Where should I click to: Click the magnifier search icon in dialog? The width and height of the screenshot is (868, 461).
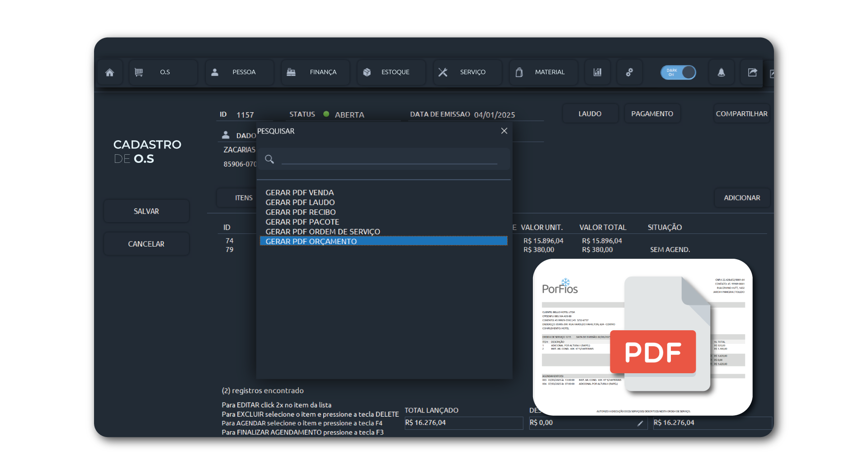pyautogui.click(x=269, y=159)
